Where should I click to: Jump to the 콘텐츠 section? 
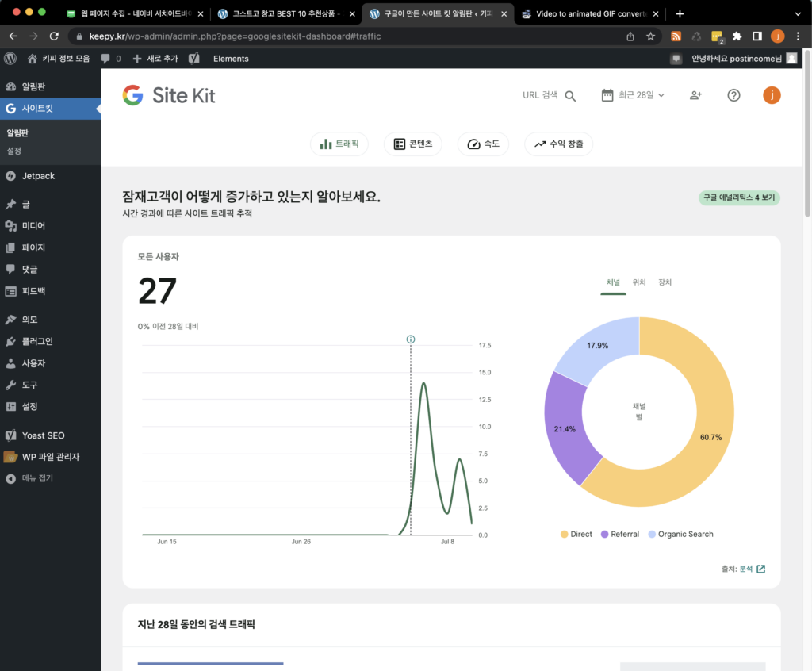click(412, 144)
